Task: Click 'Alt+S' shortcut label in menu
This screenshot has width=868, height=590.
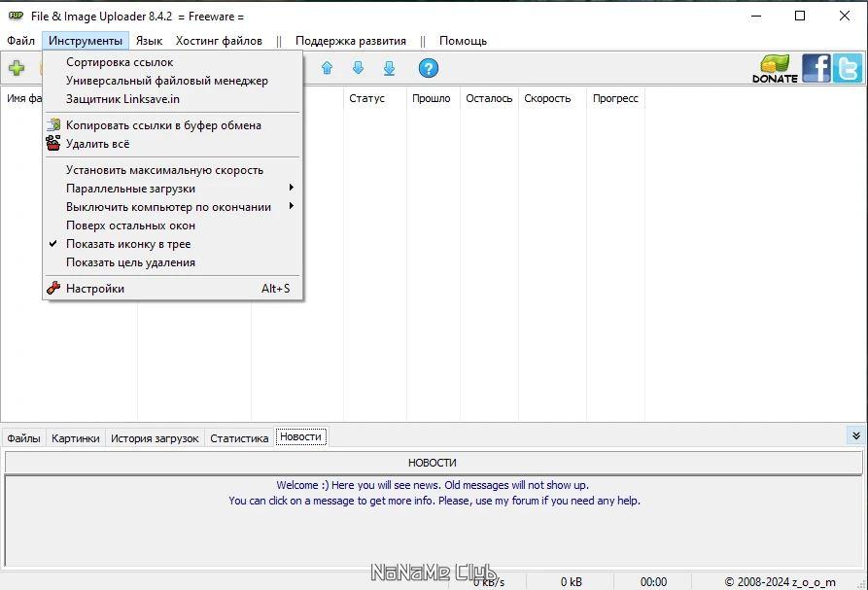Action: coord(276,289)
